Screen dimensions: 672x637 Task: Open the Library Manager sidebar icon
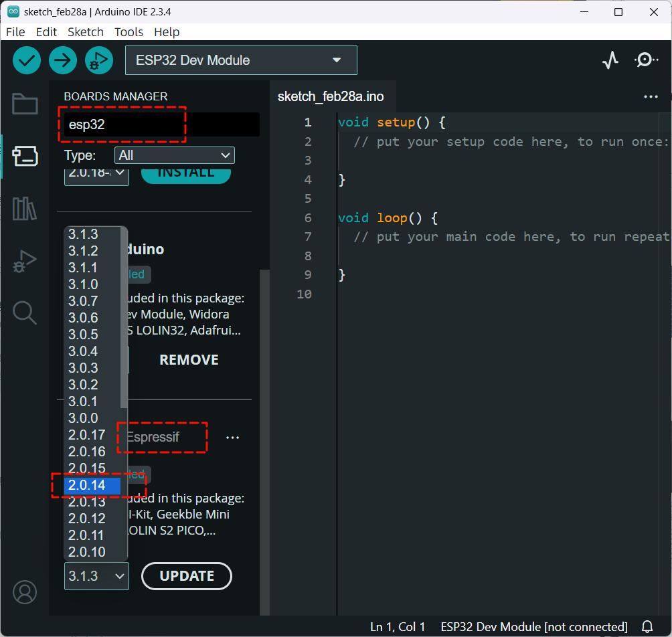pyautogui.click(x=25, y=209)
